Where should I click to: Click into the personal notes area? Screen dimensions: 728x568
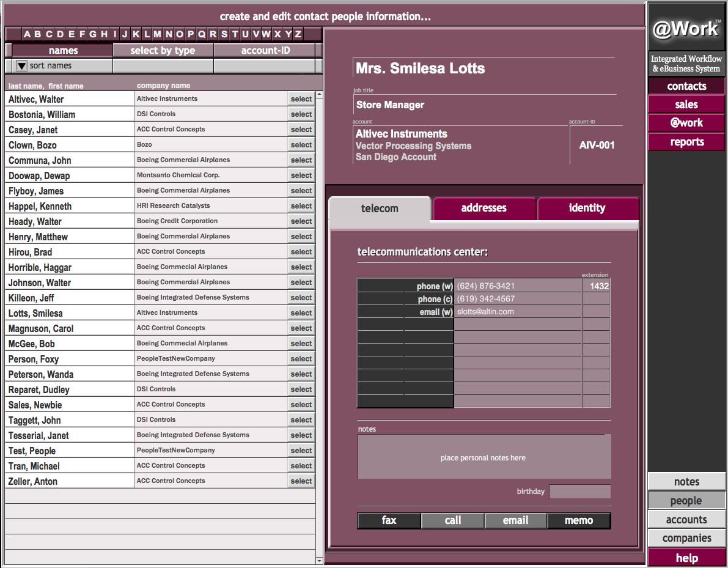click(x=483, y=458)
